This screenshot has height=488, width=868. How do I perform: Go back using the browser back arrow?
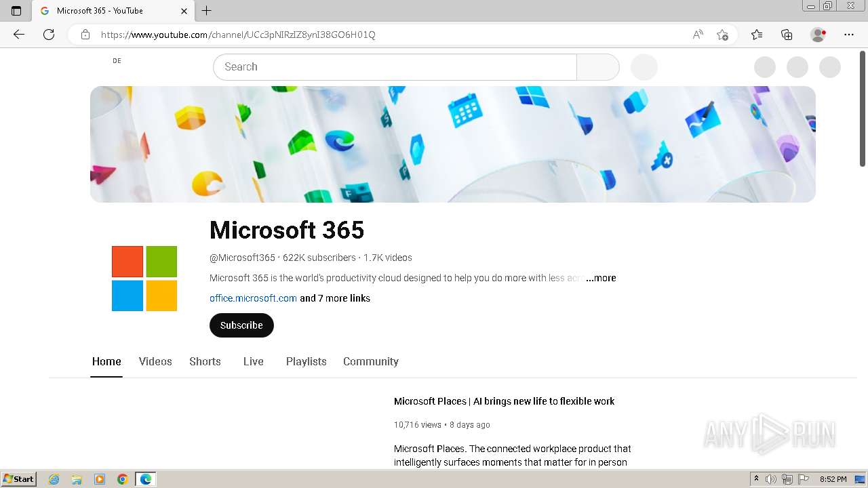tap(19, 35)
